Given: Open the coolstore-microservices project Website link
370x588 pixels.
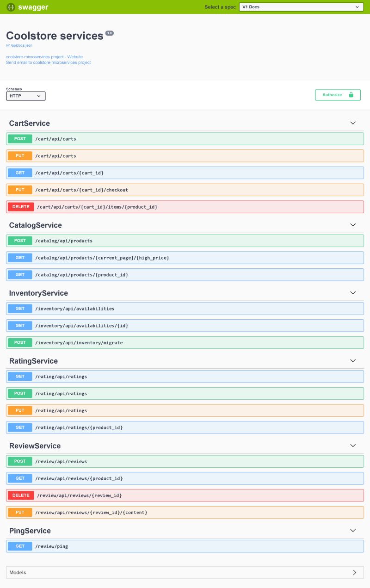Looking at the screenshot, I should [44, 56].
